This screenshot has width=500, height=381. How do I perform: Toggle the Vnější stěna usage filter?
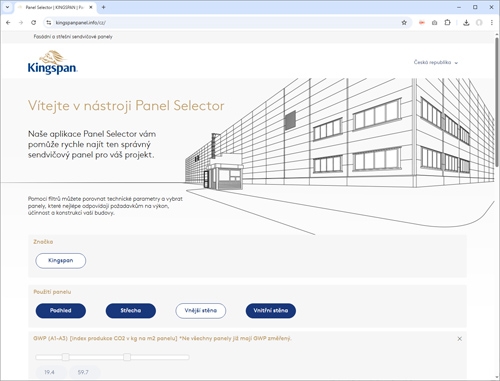coord(201,311)
